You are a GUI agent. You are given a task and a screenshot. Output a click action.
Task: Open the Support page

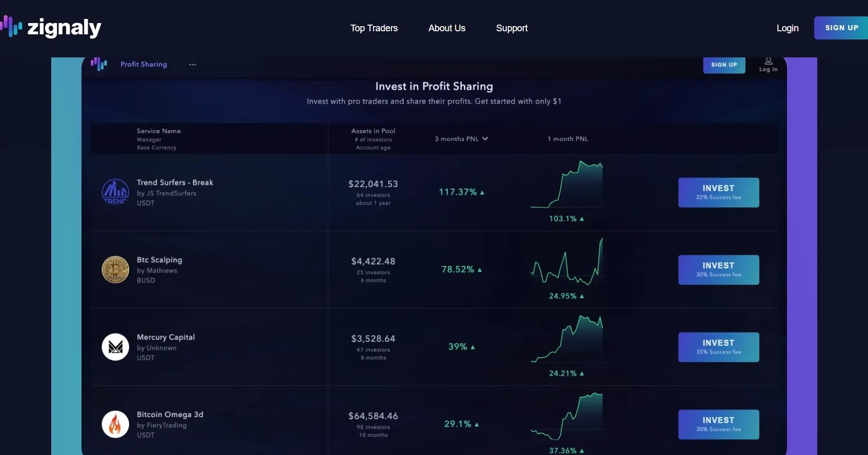(x=512, y=28)
